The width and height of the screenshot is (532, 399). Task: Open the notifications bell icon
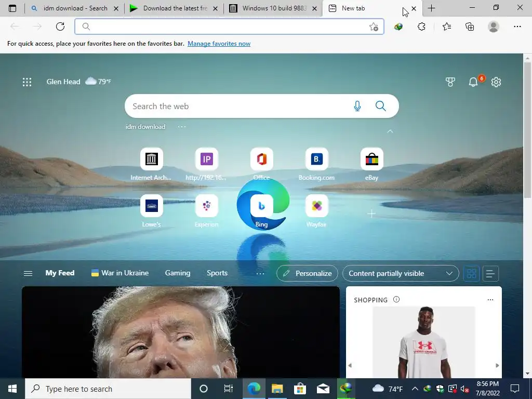(473, 82)
